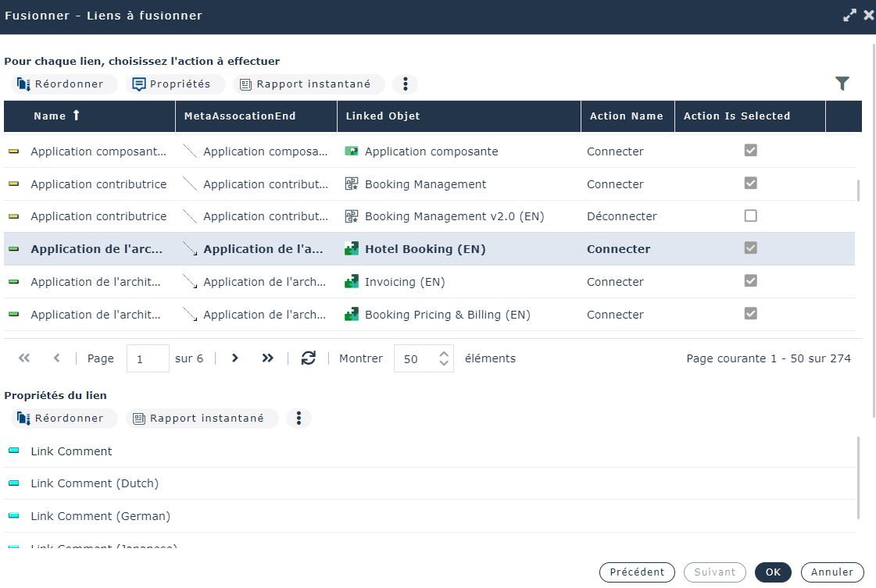Click the Hotel Booking (EN) application icon
The image size is (876, 588).
pyautogui.click(x=352, y=249)
